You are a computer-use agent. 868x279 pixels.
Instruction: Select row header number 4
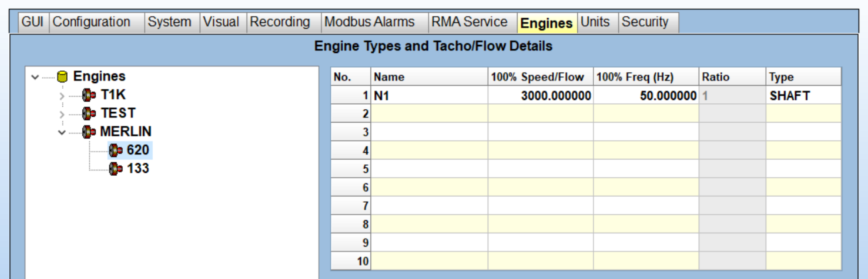point(351,151)
